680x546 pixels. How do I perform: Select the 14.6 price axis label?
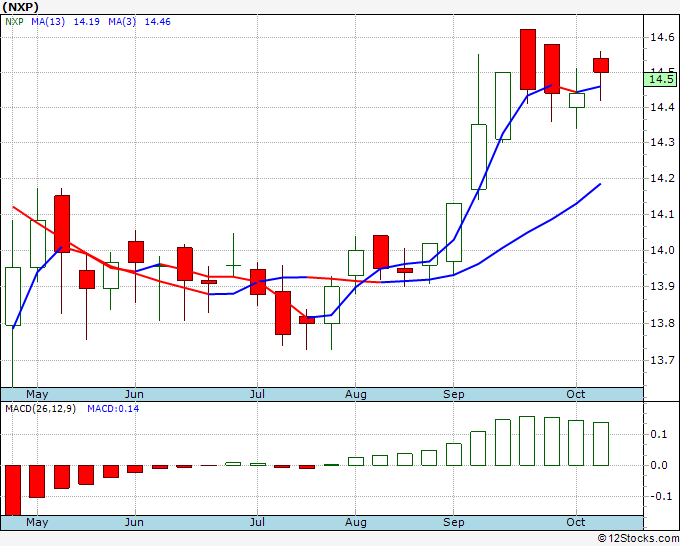662,37
